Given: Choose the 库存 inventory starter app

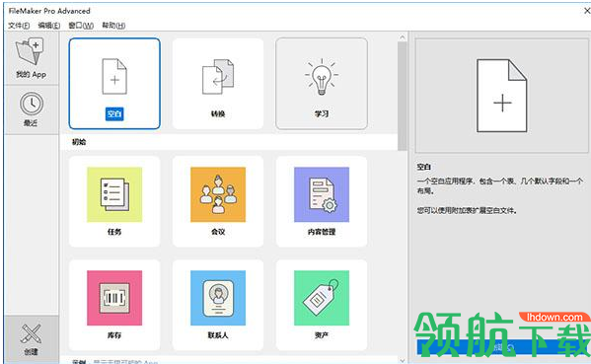Looking at the screenshot, I should click(x=114, y=305).
